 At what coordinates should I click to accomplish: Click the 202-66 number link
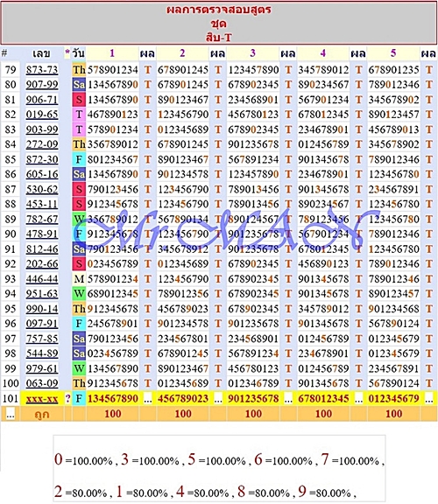pos(42,264)
